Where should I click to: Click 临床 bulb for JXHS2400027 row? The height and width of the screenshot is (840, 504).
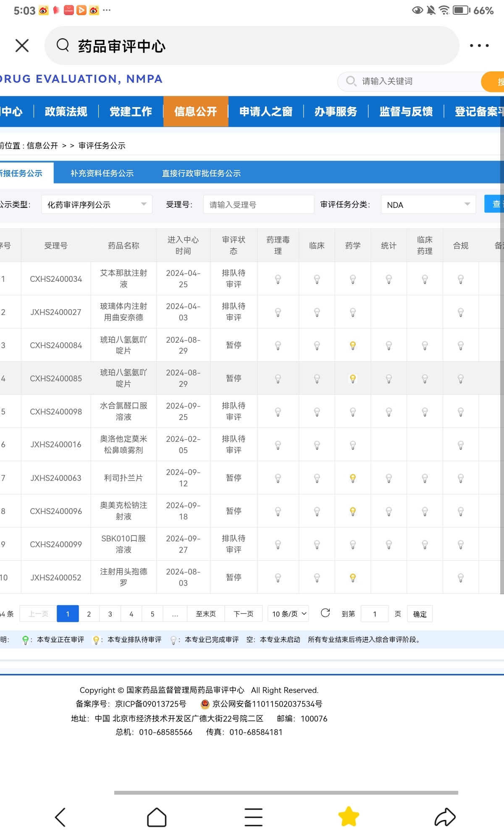317,312
